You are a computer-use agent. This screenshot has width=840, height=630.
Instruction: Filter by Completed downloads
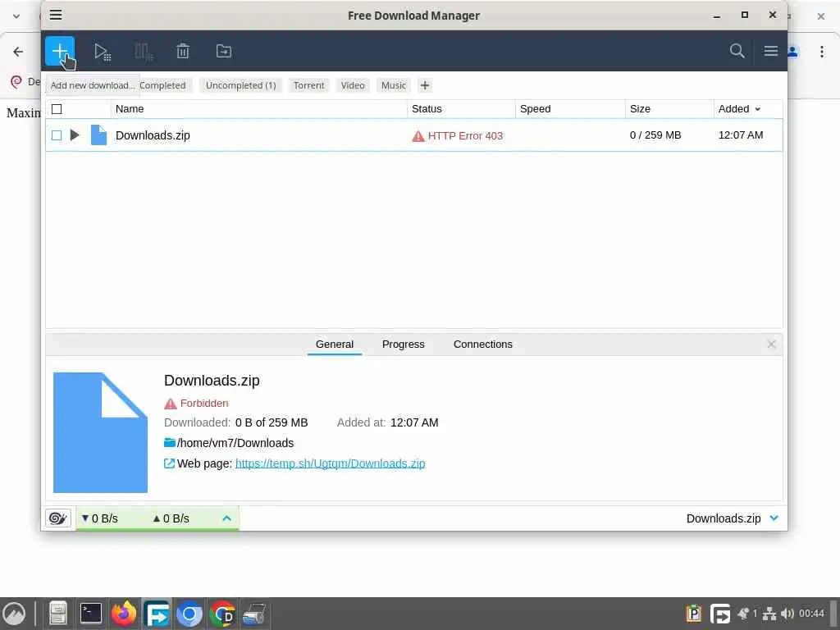click(x=162, y=85)
